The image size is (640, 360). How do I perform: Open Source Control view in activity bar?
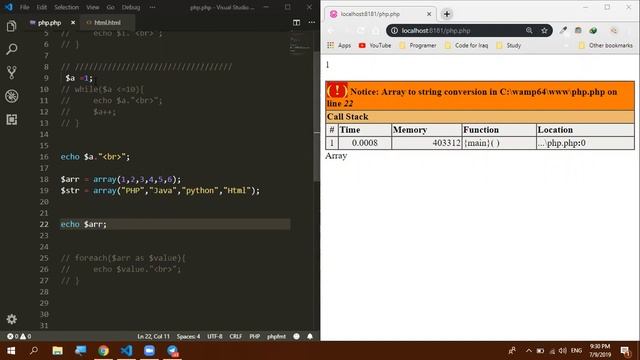coord(11,73)
